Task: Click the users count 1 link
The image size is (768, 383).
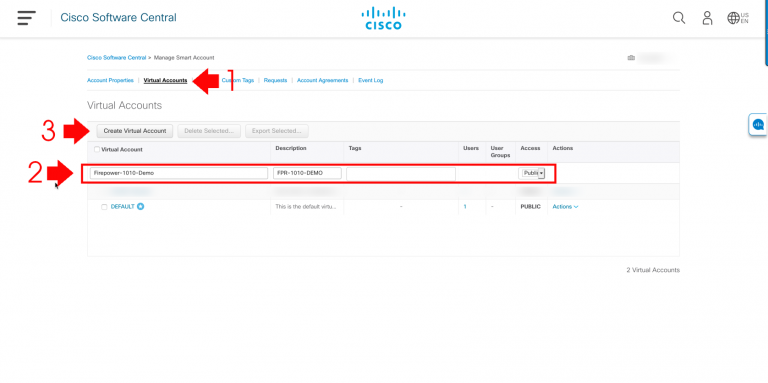Action: [465, 207]
